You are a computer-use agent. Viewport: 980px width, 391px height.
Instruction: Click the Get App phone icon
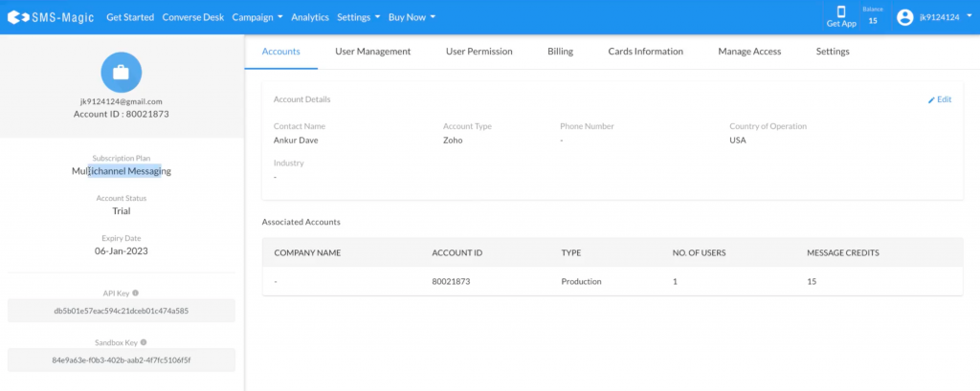[x=841, y=11]
